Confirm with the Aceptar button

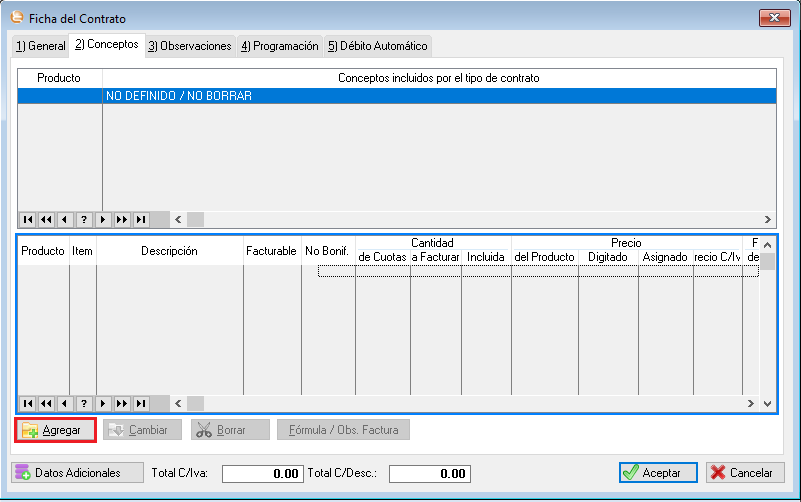[x=657, y=473]
